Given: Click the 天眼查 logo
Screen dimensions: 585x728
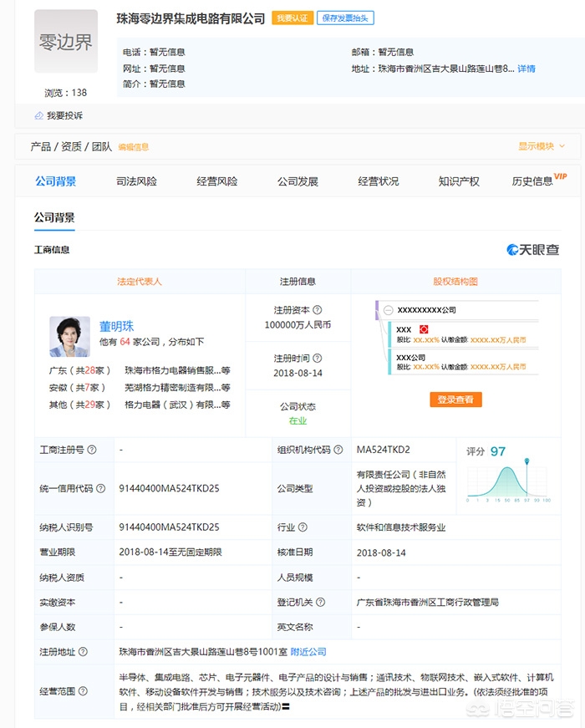Looking at the screenshot, I should point(533,250).
